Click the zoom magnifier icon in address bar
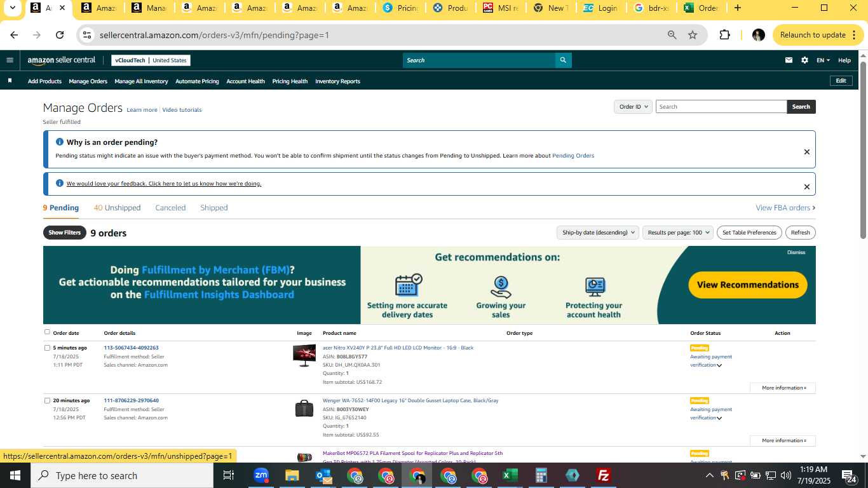The width and height of the screenshot is (868, 488). coord(672,35)
